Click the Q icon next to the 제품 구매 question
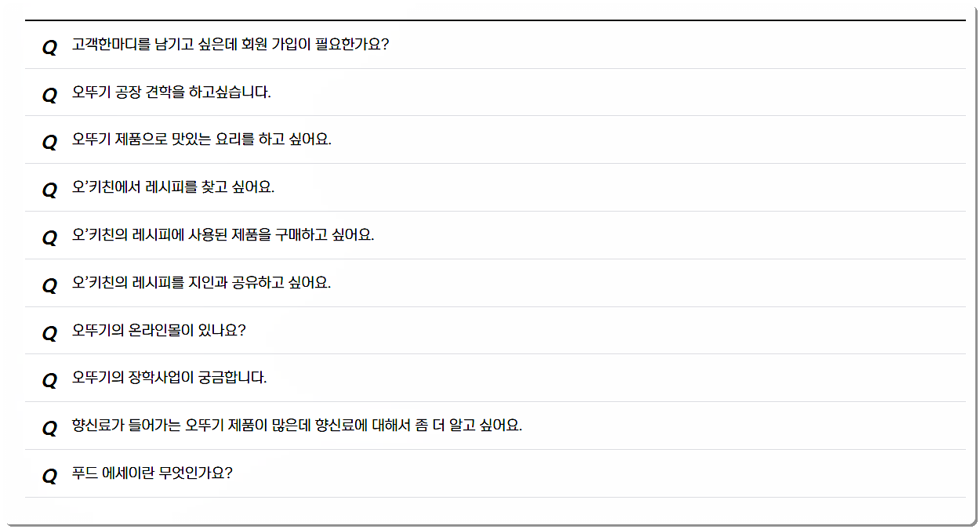Screen dimensions: 980x529 (49, 235)
